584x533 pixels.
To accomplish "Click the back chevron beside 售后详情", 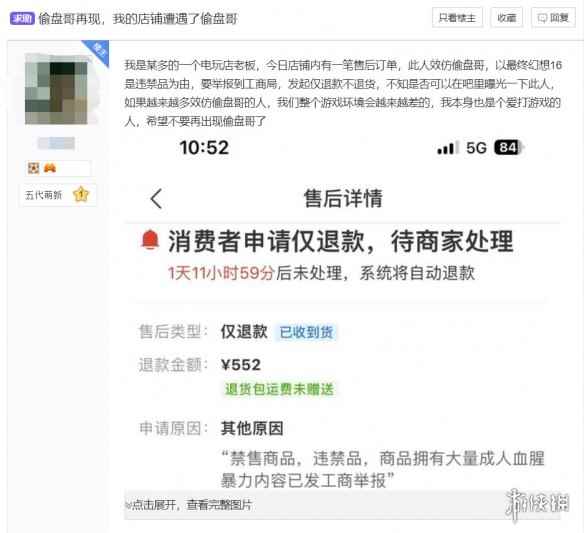I will click(x=156, y=199).
